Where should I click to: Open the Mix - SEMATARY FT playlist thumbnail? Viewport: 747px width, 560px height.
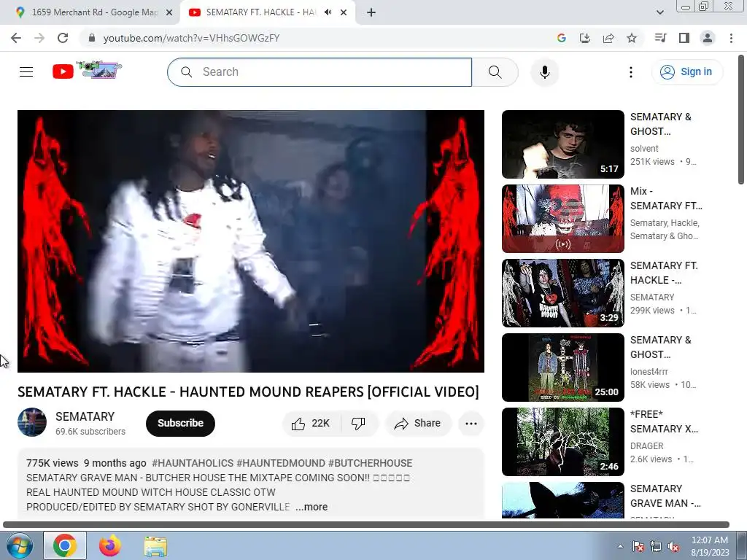[562, 219]
